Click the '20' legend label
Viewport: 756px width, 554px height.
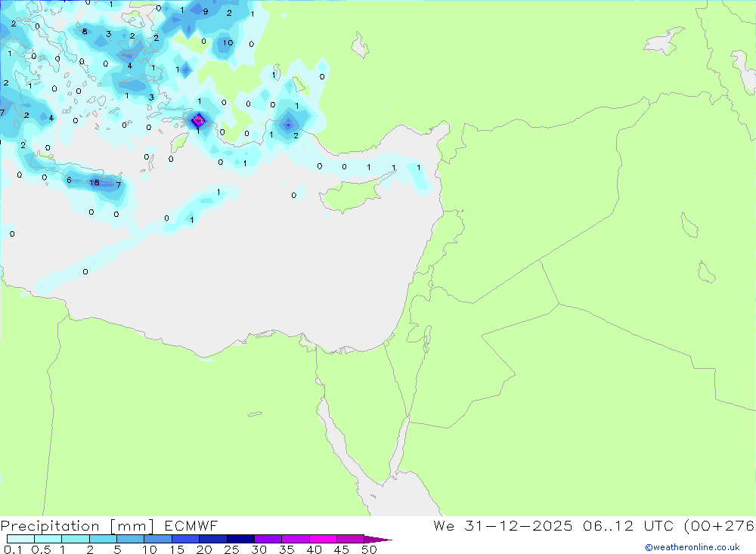pos(204,549)
